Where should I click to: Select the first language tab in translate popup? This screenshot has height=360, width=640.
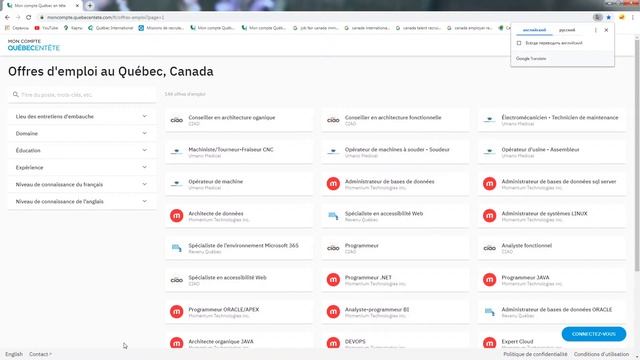pos(534,30)
